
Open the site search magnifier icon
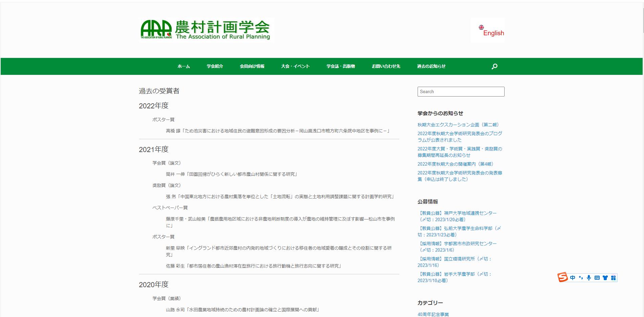[x=494, y=66]
